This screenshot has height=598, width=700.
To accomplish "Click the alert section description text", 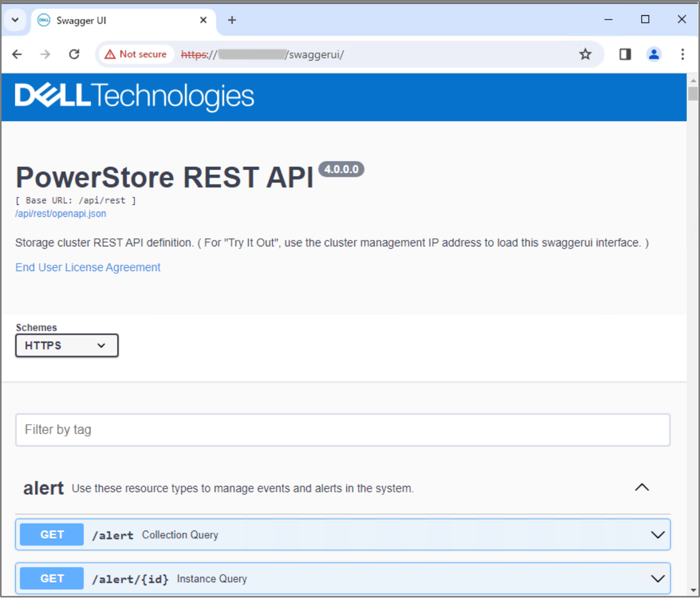I will (243, 489).
